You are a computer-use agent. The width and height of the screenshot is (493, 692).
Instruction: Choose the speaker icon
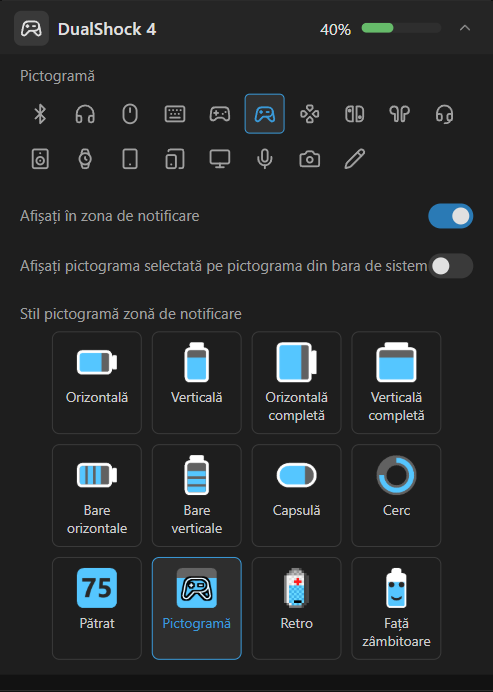[x=40, y=159]
